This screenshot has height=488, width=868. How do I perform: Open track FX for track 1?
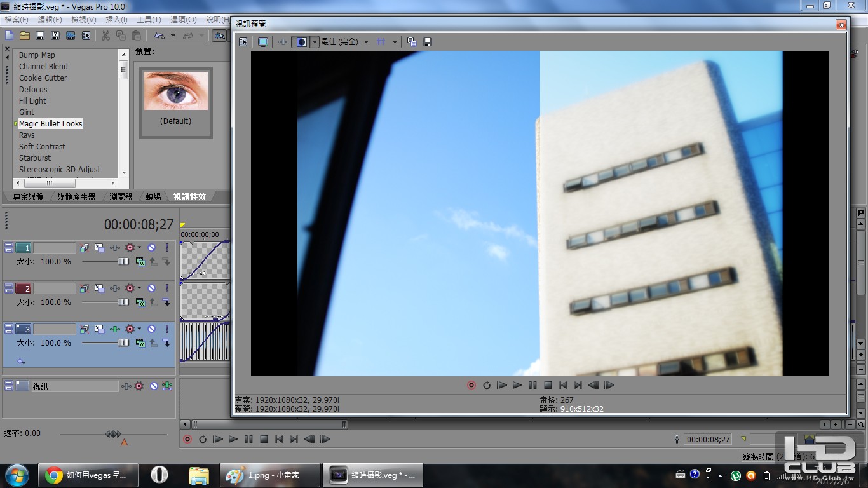(115, 248)
